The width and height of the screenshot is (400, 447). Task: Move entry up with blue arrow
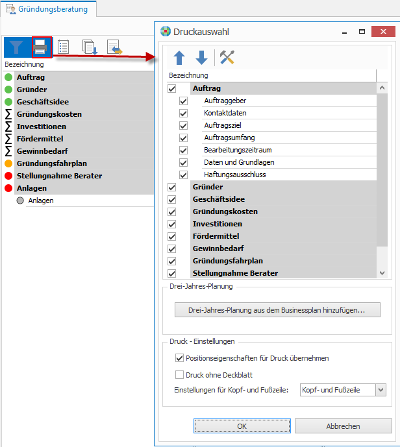click(x=179, y=58)
